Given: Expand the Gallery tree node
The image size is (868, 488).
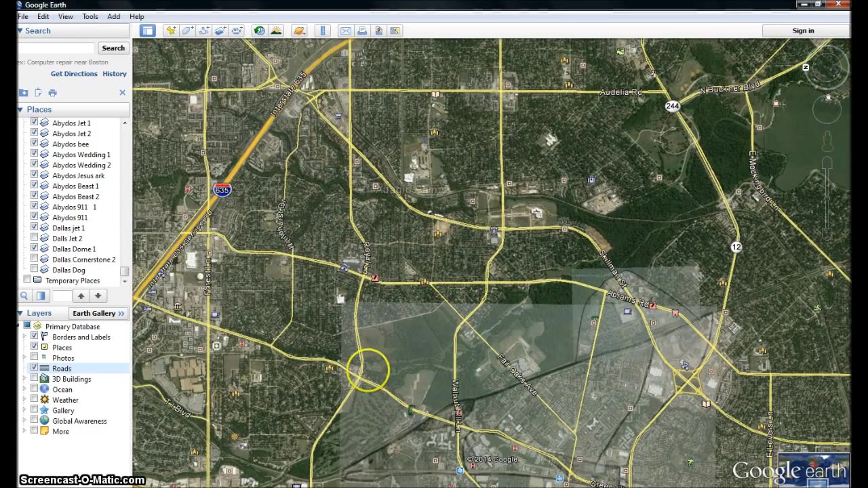Looking at the screenshot, I should coord(25,410).
